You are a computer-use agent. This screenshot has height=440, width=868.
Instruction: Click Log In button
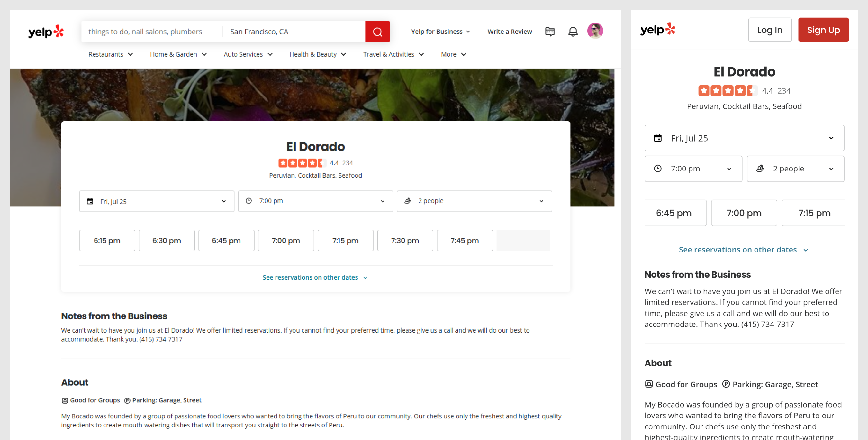(x=770, y=30)
